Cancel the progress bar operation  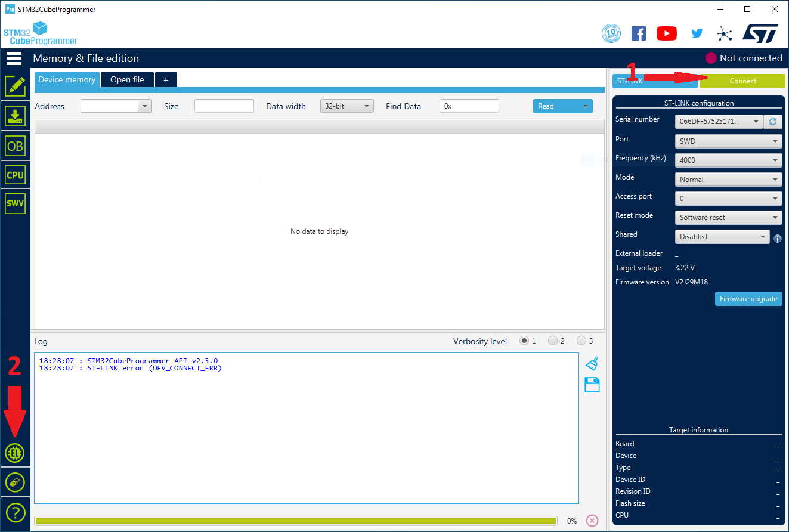[x=592, y=520]
